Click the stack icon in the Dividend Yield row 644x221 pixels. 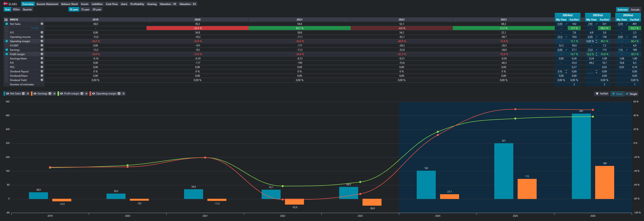pos(42,80)
